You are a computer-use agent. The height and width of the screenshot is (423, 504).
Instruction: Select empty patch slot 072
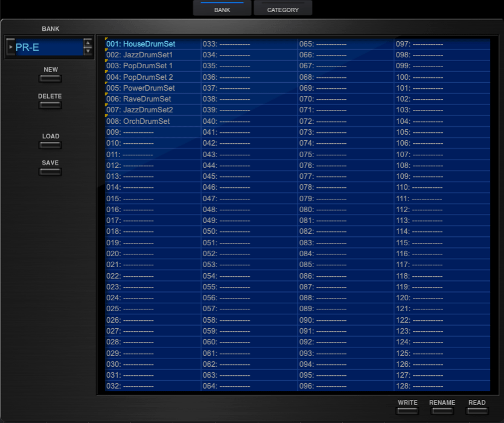(346, 121)
